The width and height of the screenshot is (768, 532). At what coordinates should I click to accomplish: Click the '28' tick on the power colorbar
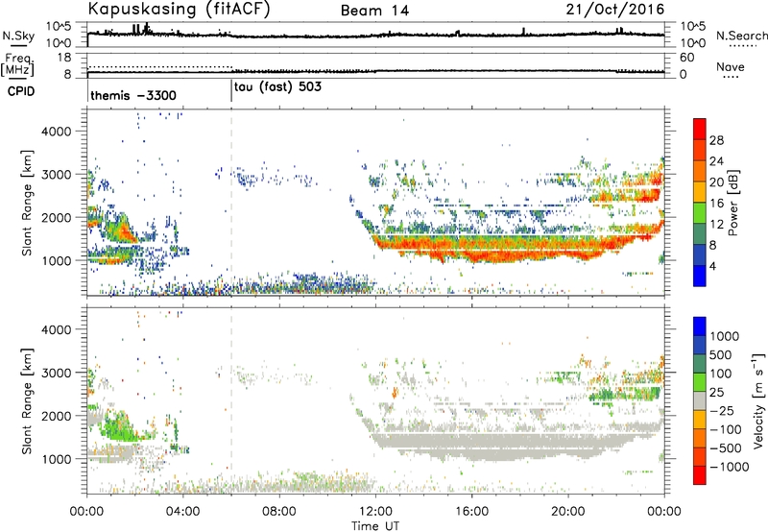[x=716, y=140]
